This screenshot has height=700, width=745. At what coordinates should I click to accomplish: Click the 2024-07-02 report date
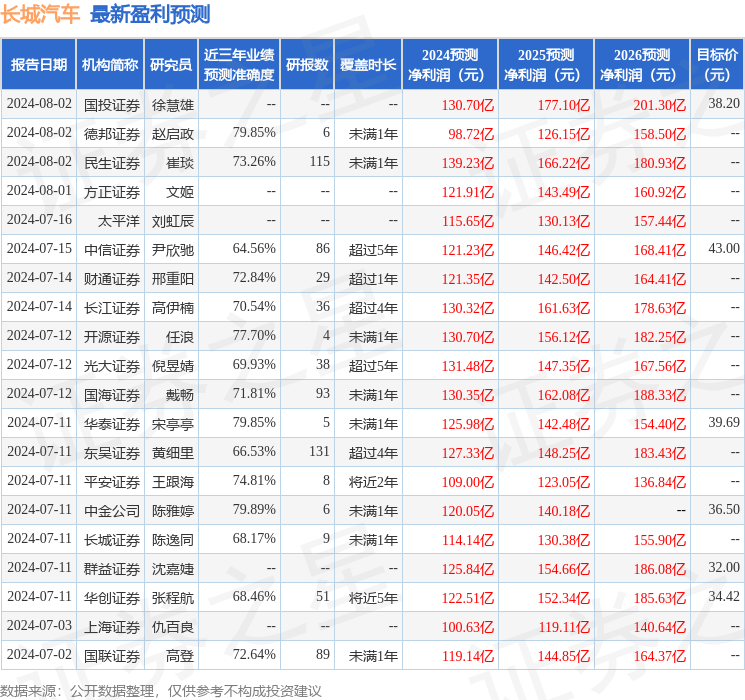[39, 654]
